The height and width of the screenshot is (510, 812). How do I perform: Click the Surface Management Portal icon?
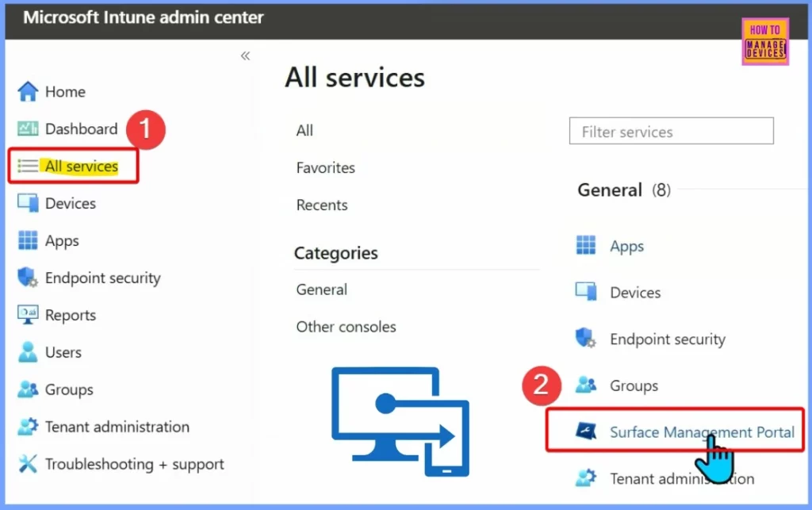pyautogui.click(x=586, y=431)
